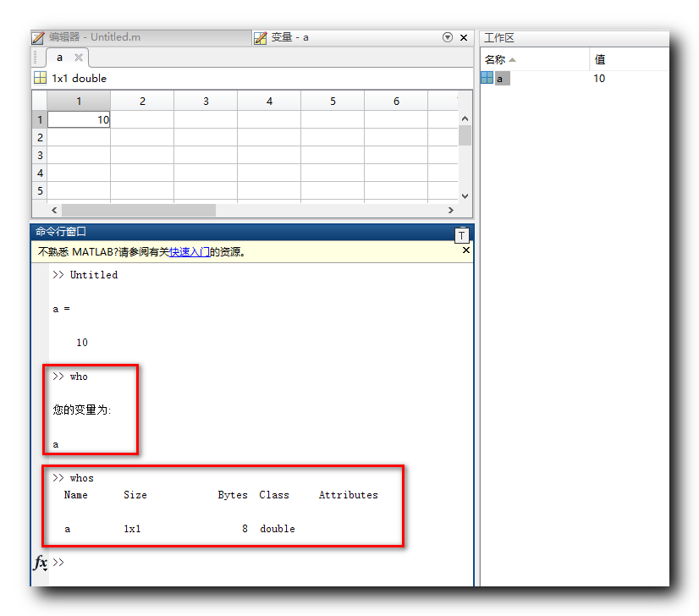
Task: Click the '您的变量为:' output line
Action: click(x=81, y=410)
